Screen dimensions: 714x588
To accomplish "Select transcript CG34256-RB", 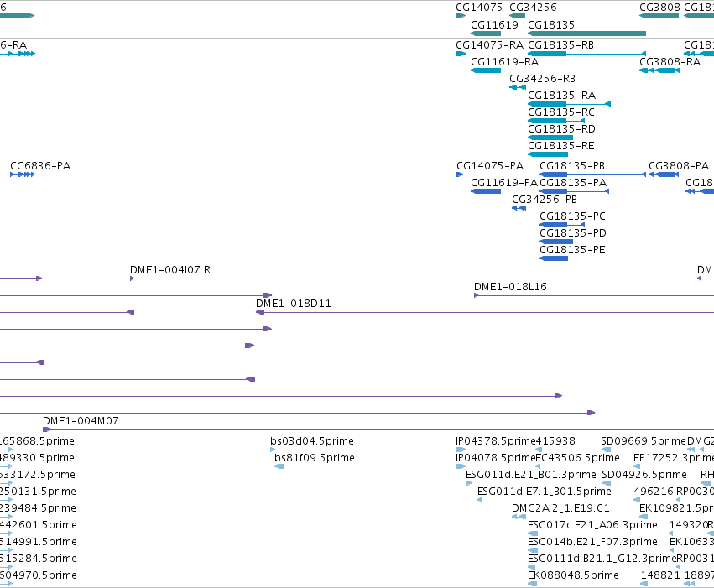I will (x=518, y=87).
